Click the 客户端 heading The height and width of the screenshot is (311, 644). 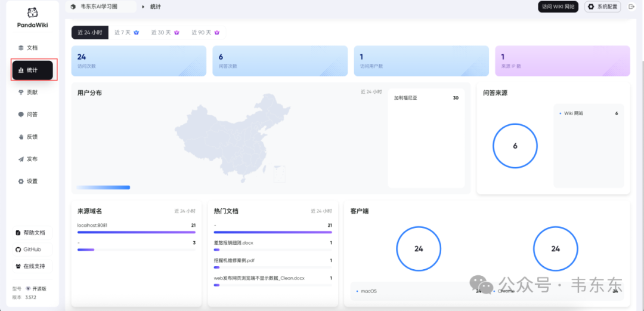(x=360, y=211)
